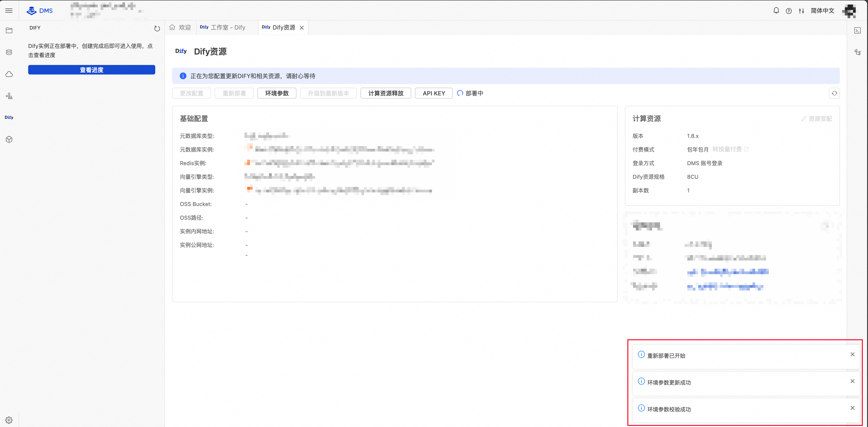The width and height of the screenshot is (868, 427).
Task: Open 环境参数 settings
Action: click(277, 93)
